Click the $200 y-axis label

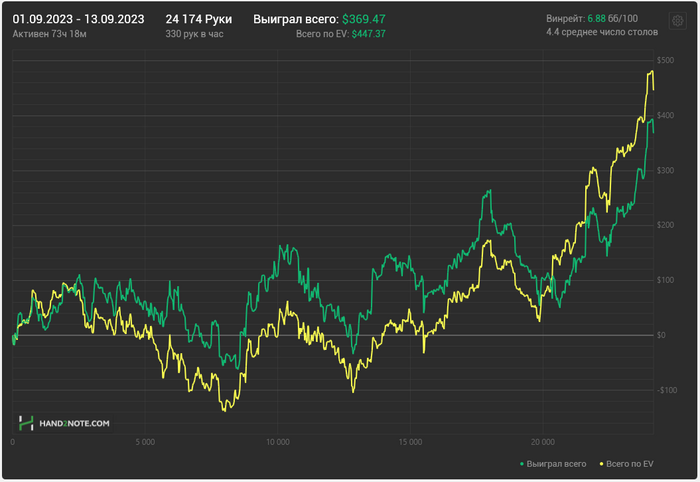tap(665, 225)
